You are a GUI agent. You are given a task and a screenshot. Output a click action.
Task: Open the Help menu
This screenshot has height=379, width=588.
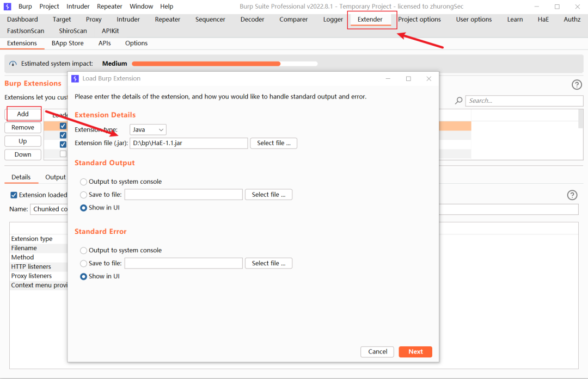pyautogui.click(x=167, y=7)
